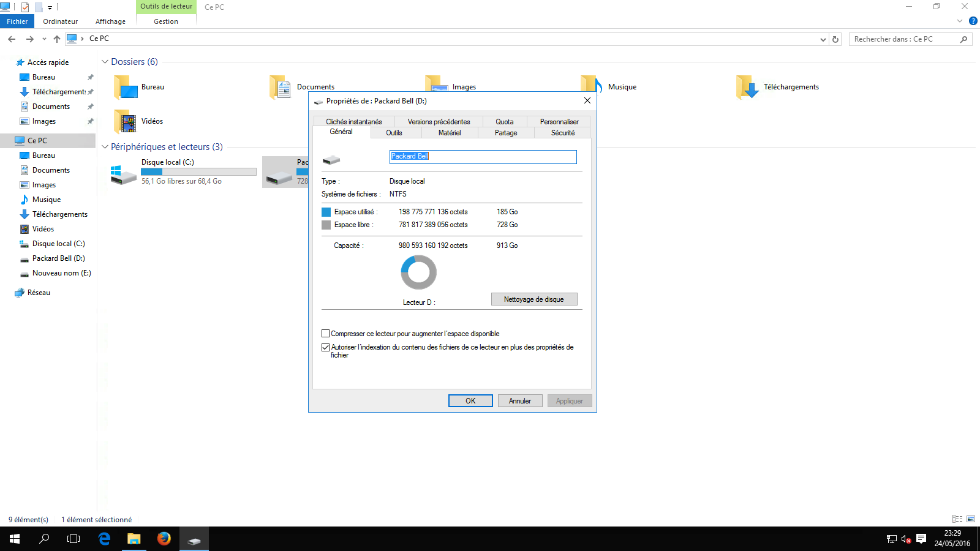Collapse the Dossiers (6) section
Image resolution: width=980 pixels, height=551 pixels.
pyautogui.click(x=105, y=62)
